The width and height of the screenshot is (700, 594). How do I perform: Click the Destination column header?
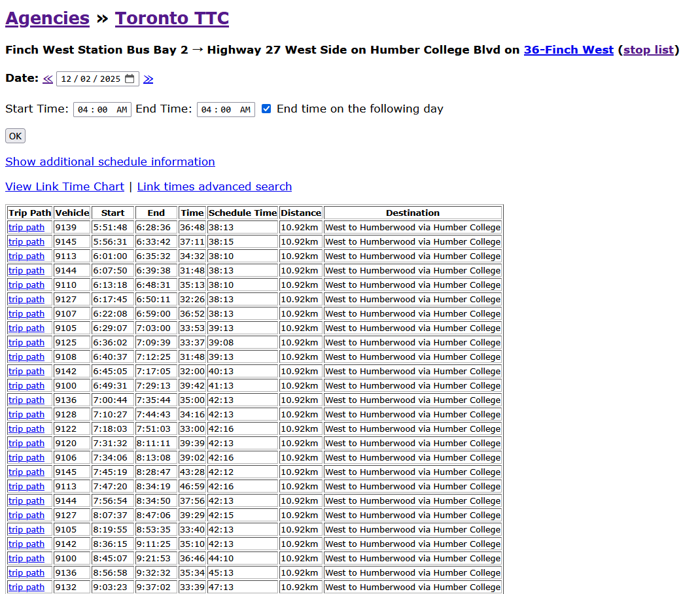(x=413, y=213)
